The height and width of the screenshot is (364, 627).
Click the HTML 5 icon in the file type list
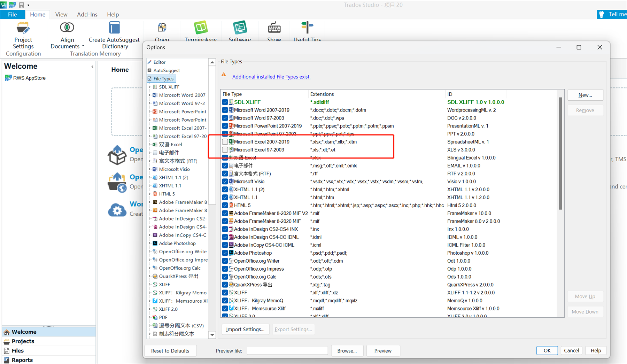click(x=231, y=205)
